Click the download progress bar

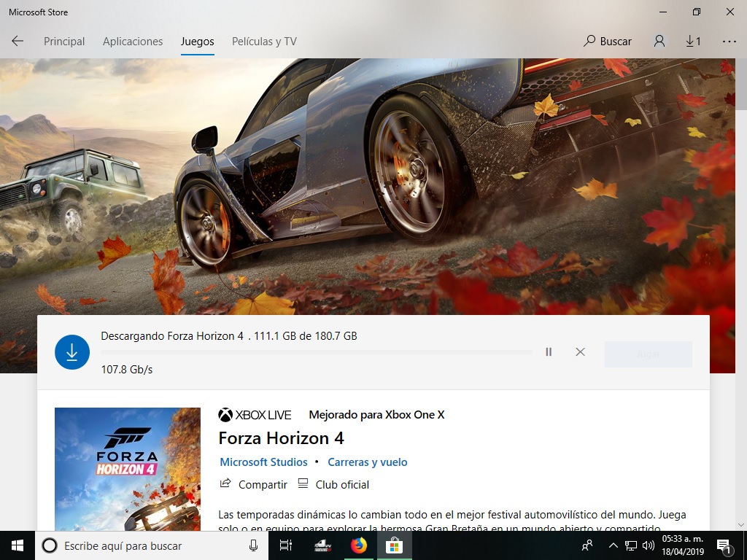[317, 352]
